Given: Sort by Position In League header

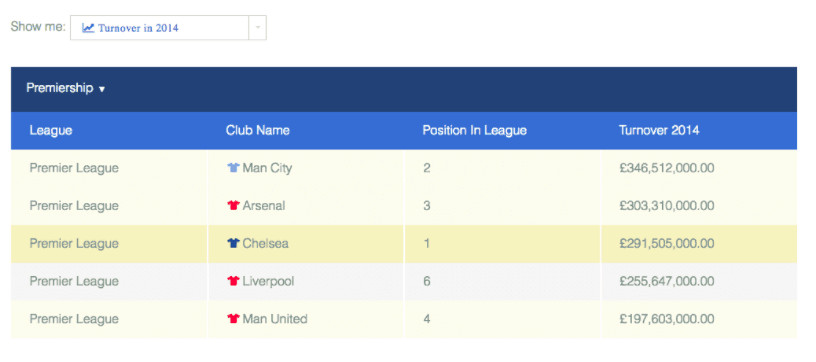Looking at the screenshot, I should pos(475,131).
